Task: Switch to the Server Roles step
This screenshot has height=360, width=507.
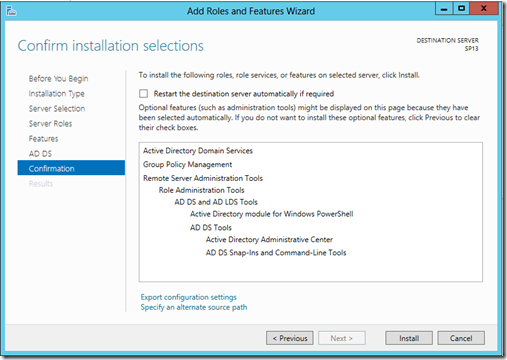Action: click(50, 124)
